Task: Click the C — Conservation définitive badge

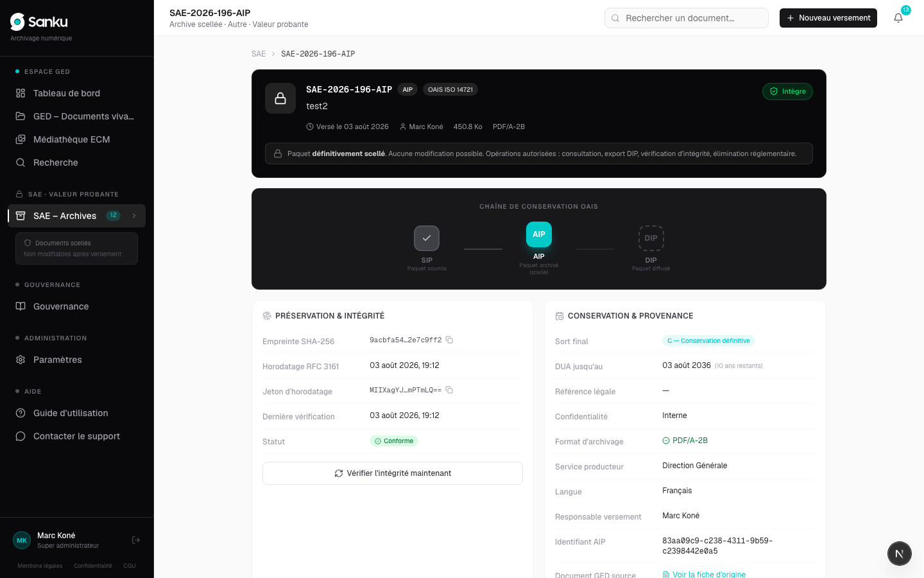Action: click(708, 341)
